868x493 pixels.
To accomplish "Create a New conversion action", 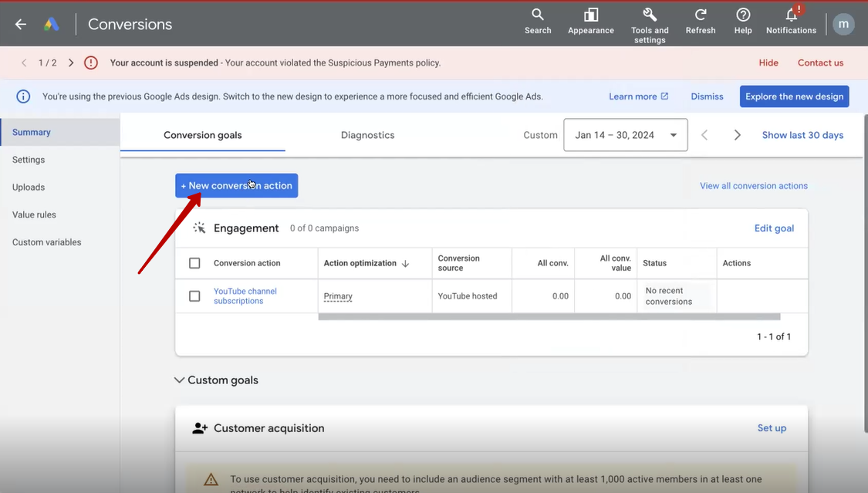I will (x=236, y=186).
